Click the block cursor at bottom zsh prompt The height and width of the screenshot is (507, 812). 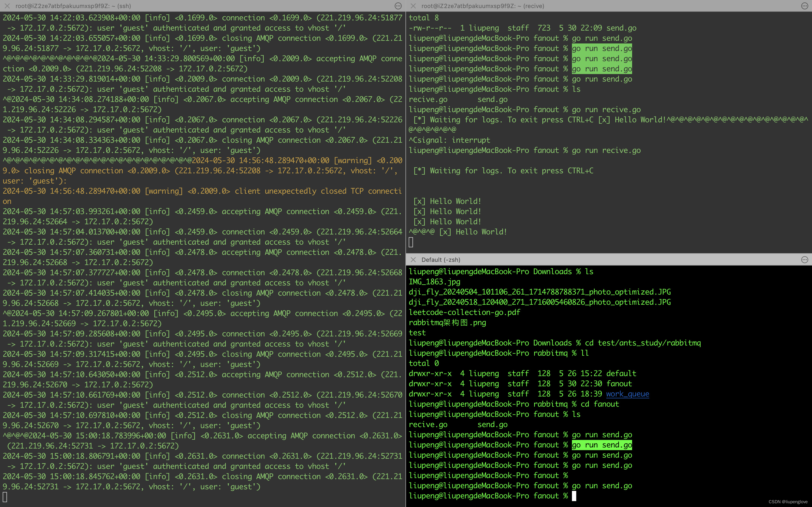pos(574,496)
